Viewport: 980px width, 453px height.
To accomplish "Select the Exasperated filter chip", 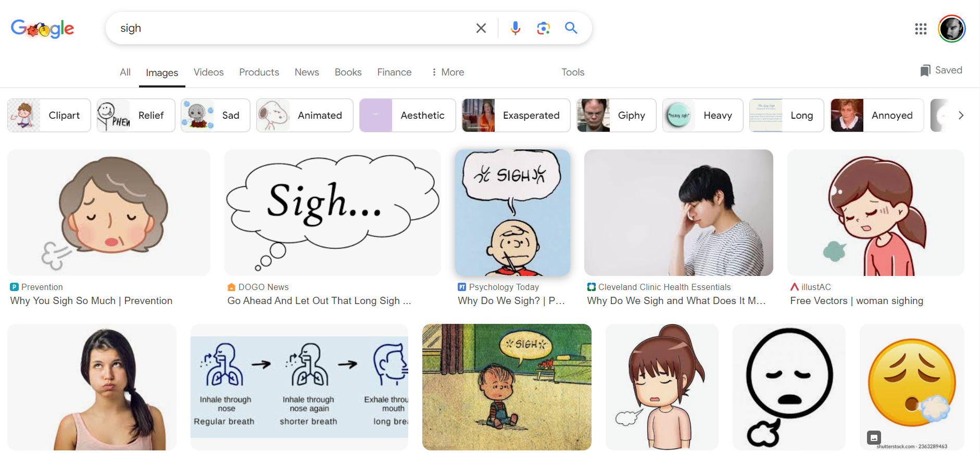I will coord(516,116).
